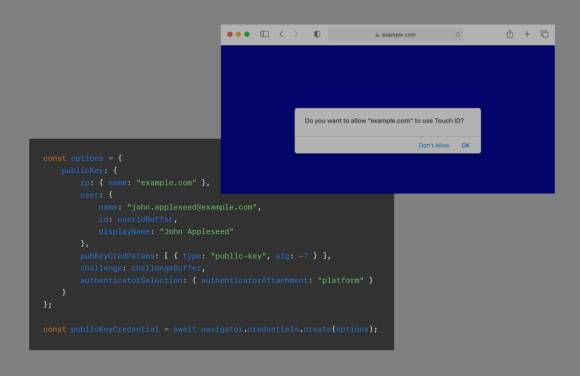Image resolution: width=580 pixels, height=376 pixels.
Task: Click the example.com address bar
Action: [x=396, y=35]
